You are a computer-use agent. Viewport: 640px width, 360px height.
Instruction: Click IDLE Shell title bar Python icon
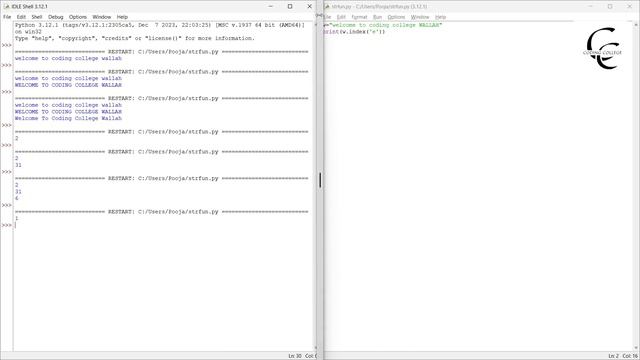7,7
